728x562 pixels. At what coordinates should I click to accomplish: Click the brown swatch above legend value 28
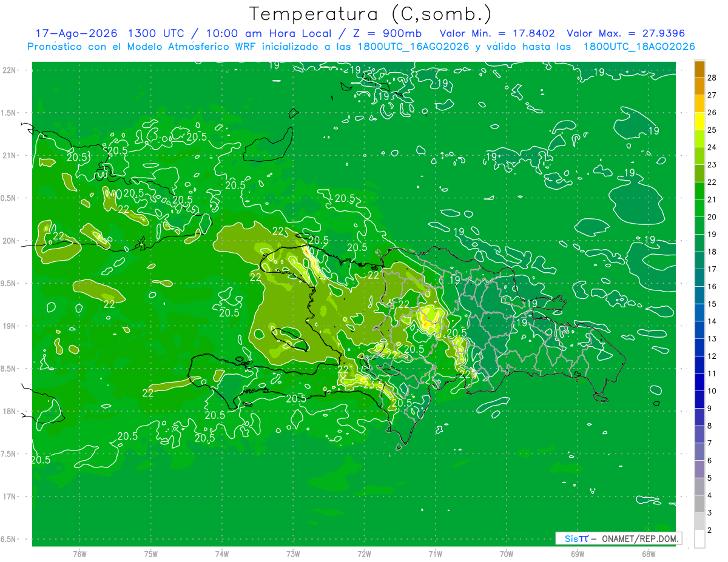(699, 69)
